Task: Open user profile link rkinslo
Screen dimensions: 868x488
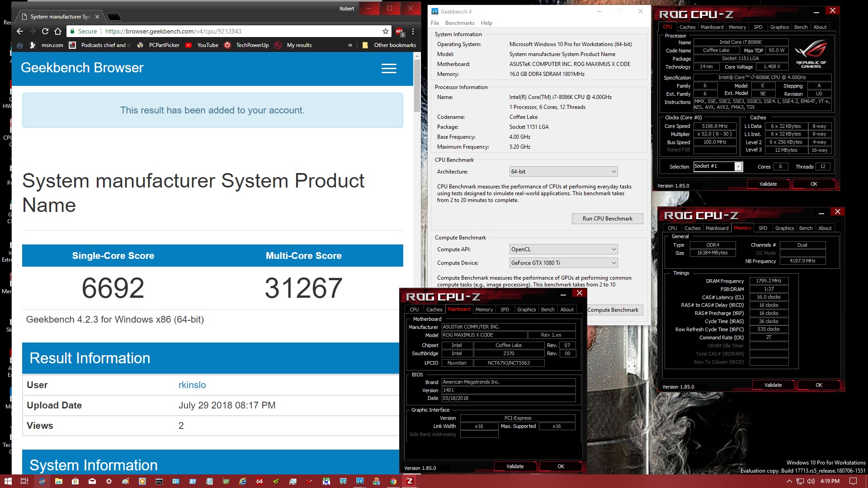Action: click(x=192, y=385)
